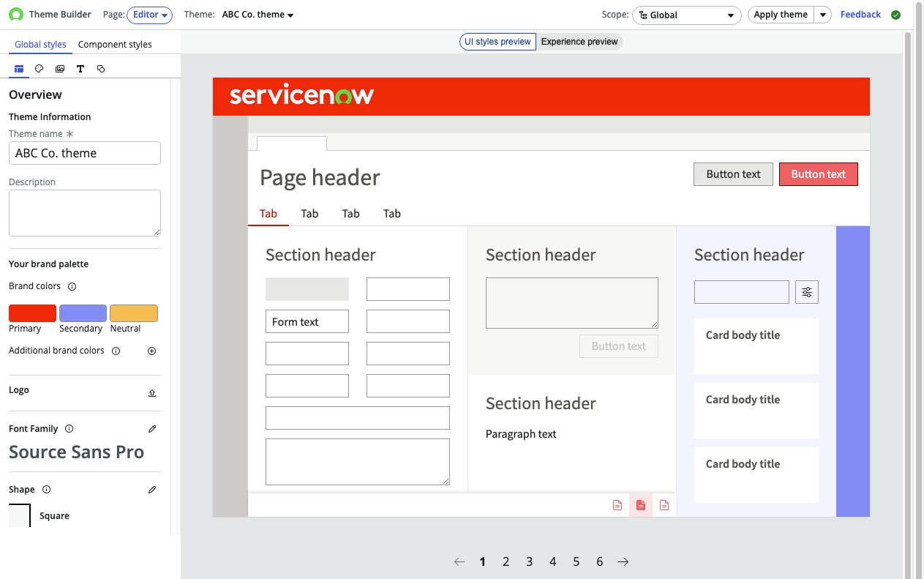Click the Font Family info icon
Viewport: 924px width, 579px height.
click(69, 429)
